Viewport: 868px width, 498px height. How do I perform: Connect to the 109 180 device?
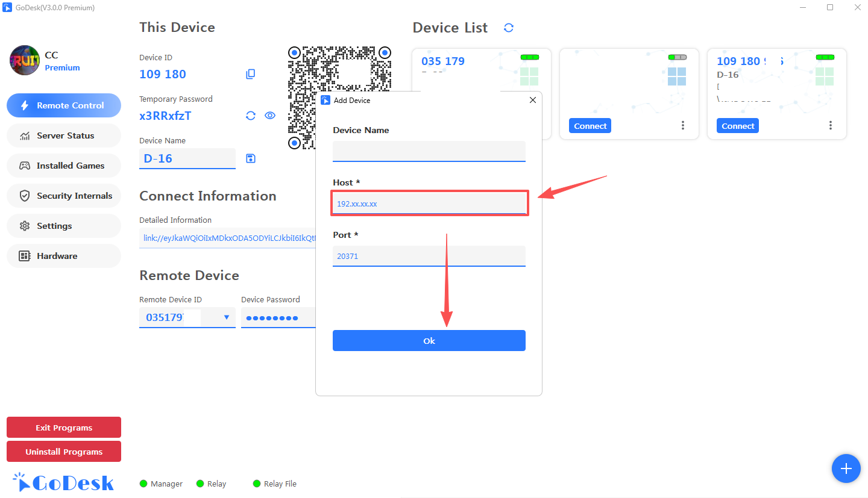coord(737,126)
